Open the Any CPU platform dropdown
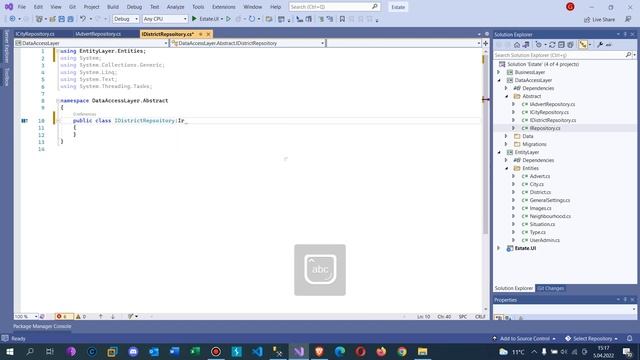Viewport: 640px width, 360px height. (165, 19)
